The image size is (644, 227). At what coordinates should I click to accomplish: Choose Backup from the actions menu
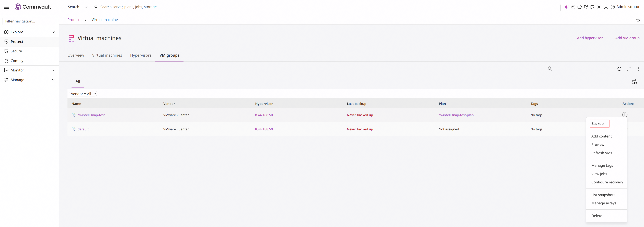coord(597,124)
